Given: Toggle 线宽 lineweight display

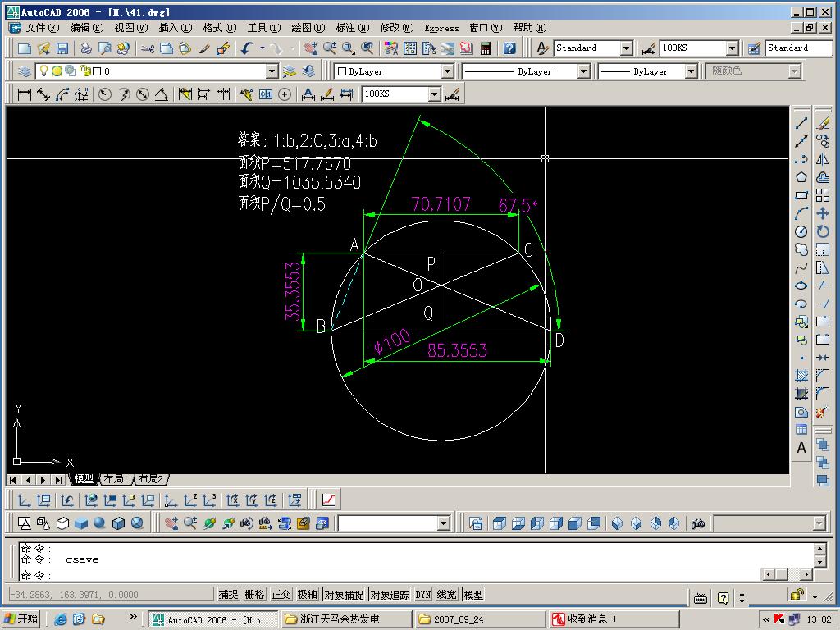Looking at the screenshot, I should tap(446, 595).
